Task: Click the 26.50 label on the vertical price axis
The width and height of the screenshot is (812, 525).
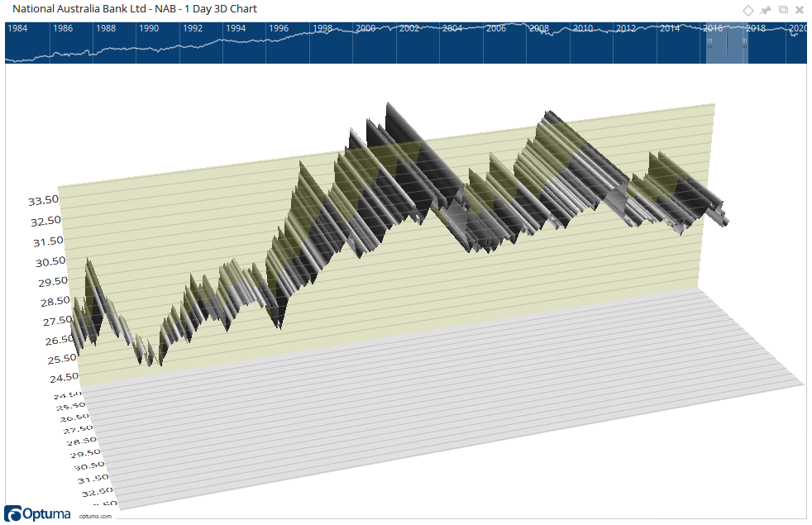Action: 60,340
